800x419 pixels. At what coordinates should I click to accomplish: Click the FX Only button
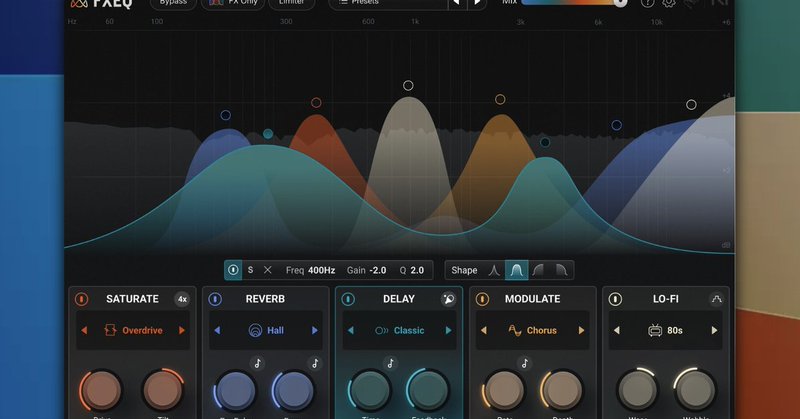233,3
